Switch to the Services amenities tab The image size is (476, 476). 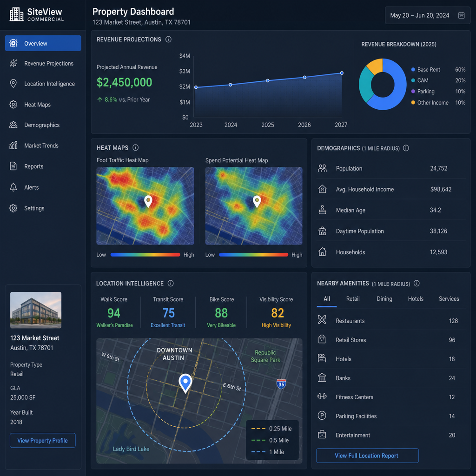[449, 299]
